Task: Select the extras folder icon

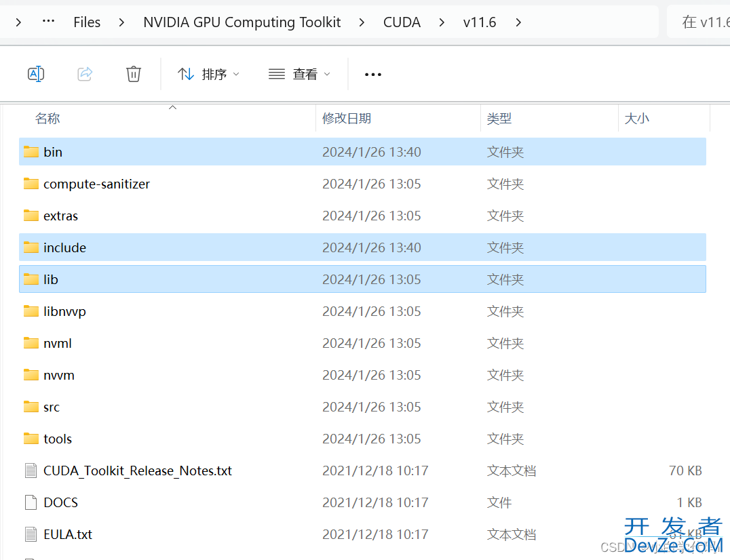Action: point(31,216)
